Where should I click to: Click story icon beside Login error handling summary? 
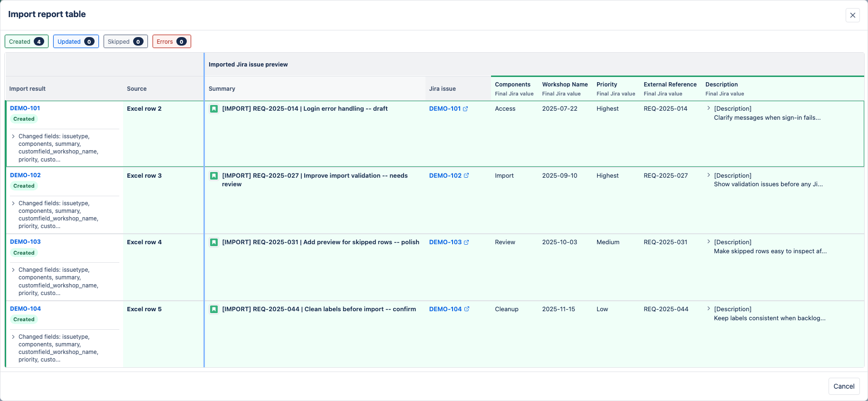214,109
